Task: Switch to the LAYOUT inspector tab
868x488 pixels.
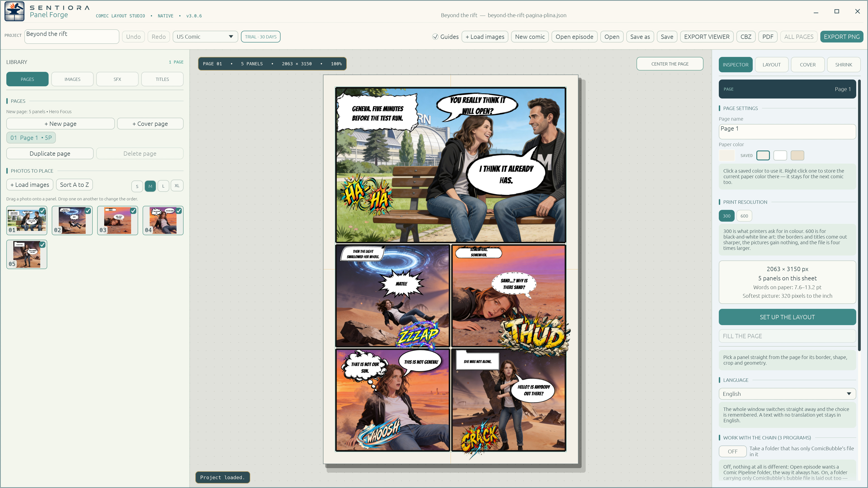Action: (x=772, y=65)
